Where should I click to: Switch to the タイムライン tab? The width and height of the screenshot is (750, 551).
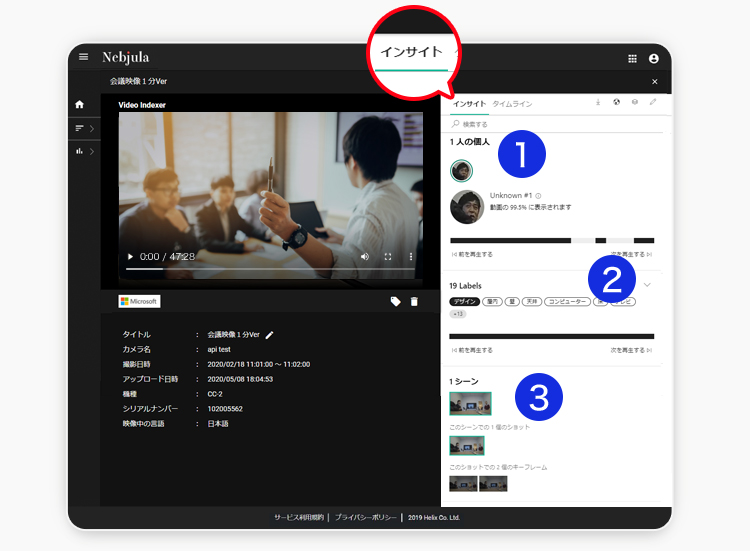point(512,104)
